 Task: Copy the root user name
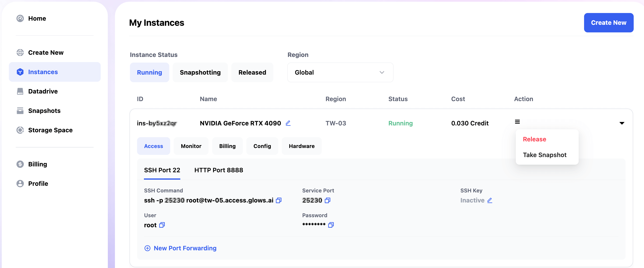pyautogui.click(x=162, y=225)
